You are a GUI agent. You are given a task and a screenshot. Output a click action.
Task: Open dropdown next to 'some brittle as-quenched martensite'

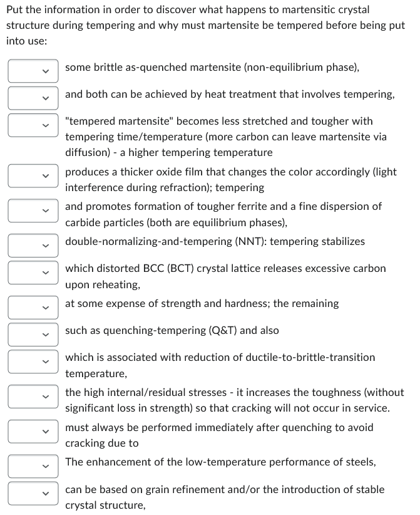coord(33,71)
